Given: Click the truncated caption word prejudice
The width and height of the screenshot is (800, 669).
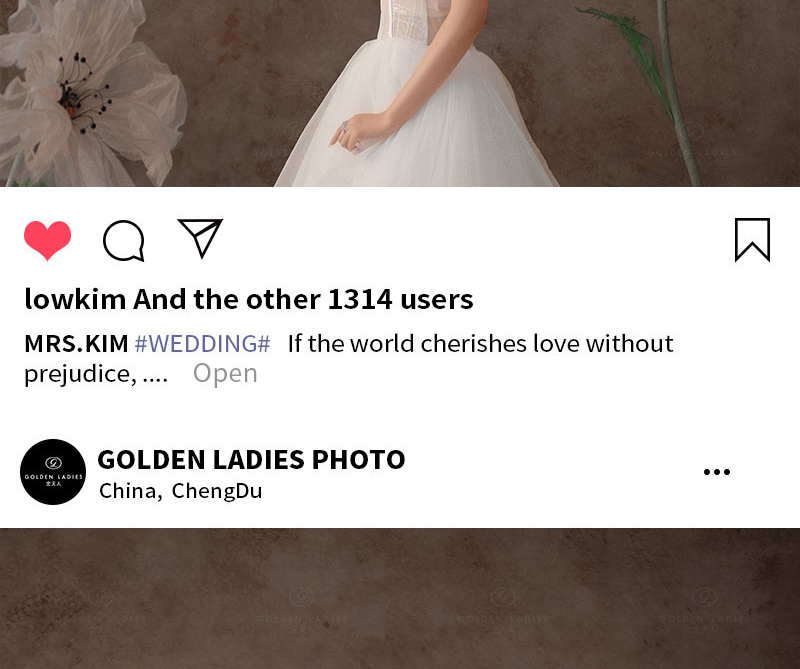Looking at the screenshot, I should pyautogui.click(x=81, y=375).
